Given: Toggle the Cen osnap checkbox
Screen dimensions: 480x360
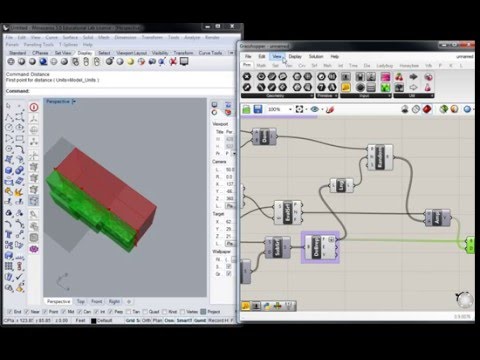Looking at the screenshot, I should (x=79, y=312).
